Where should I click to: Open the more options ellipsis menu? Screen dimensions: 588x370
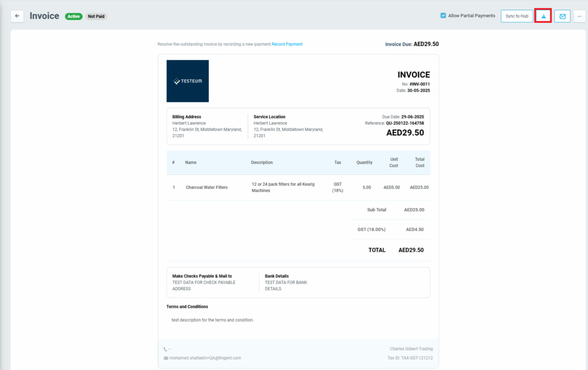click(579, 16)
